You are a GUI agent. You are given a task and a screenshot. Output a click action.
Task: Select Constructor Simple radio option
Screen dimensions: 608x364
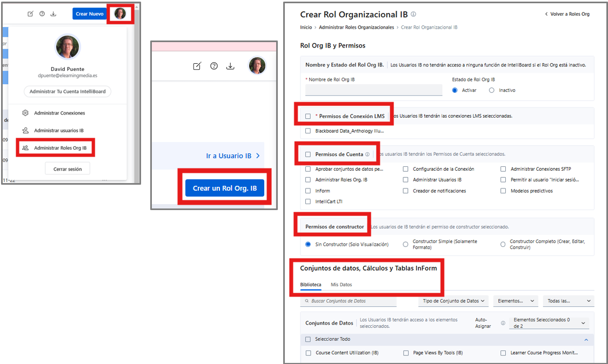[405, 244]
